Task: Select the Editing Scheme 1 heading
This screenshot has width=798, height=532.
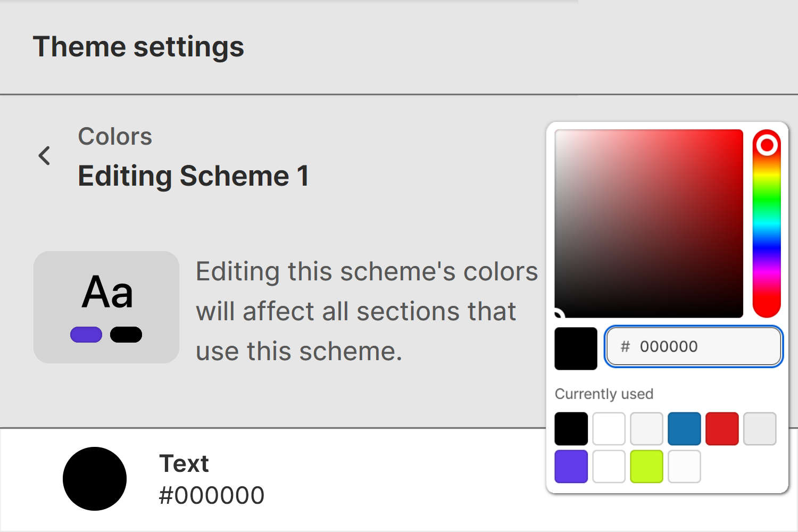Action: 194,176
